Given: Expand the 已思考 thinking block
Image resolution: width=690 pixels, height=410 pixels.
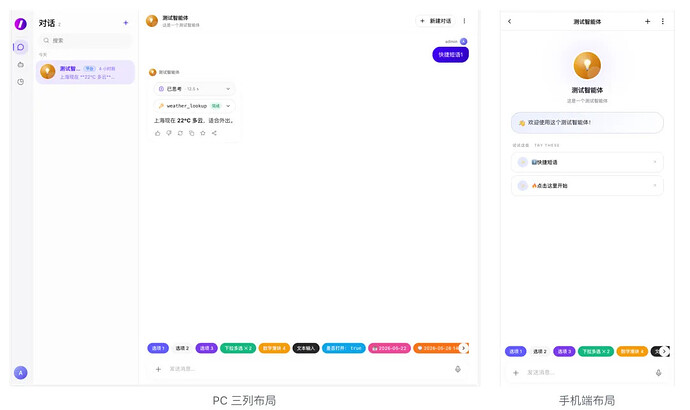Looking at the screenshot, I should pyautogui.click(x=194, y=89).
